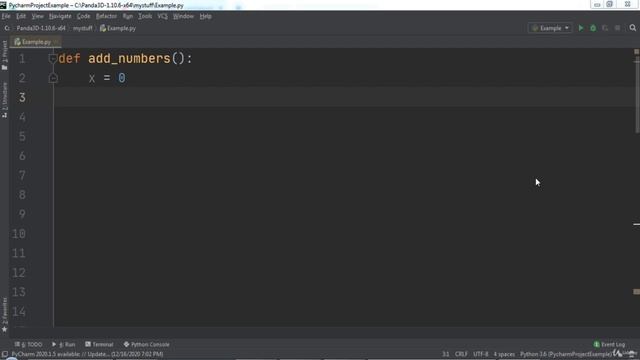The width and height of the screenshot is (640, 360).
Task: Open the Terminal tool window
Action: pyautogui.click(x=99, y=344)
